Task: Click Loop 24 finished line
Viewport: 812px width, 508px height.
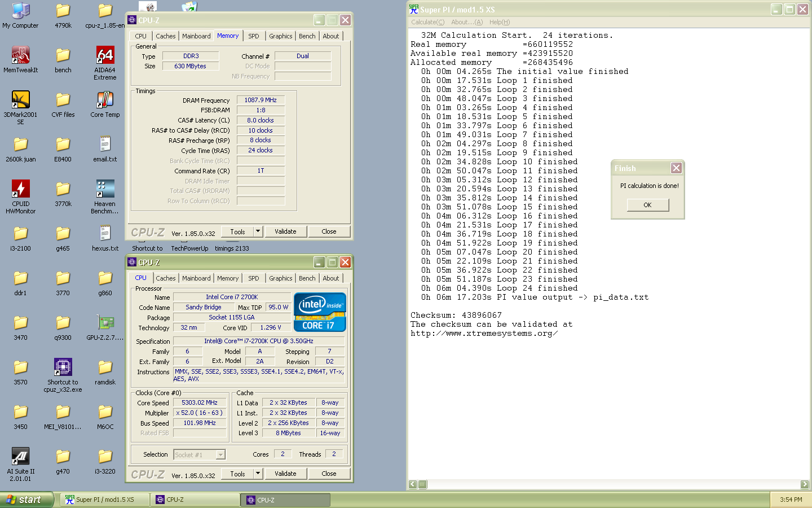Action: tap(500, 288)
